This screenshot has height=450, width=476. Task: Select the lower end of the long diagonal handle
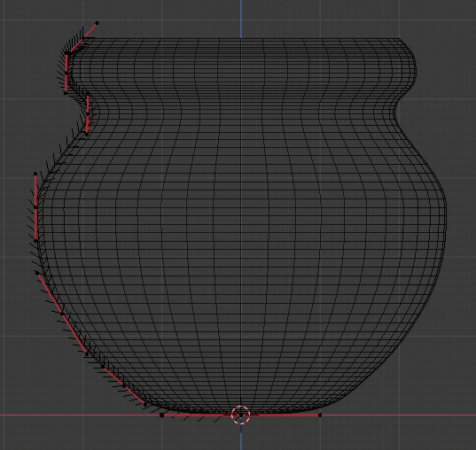(x=87, y=353)
